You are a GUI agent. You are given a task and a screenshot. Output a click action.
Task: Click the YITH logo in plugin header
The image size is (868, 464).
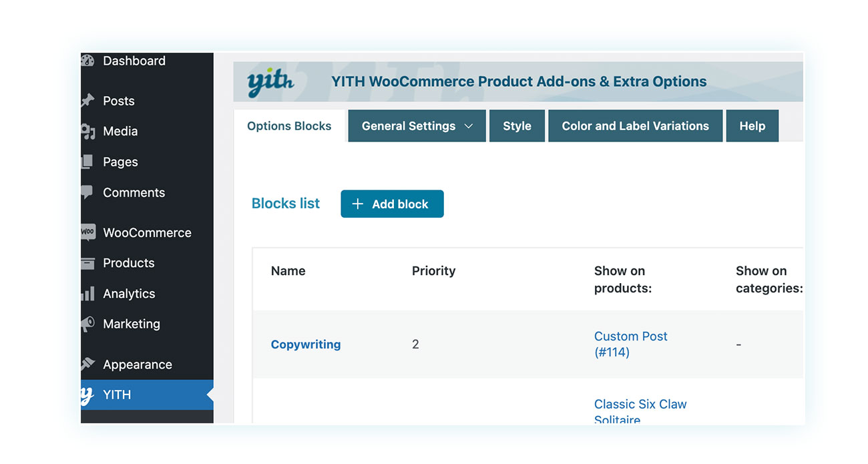coord(270,83)
